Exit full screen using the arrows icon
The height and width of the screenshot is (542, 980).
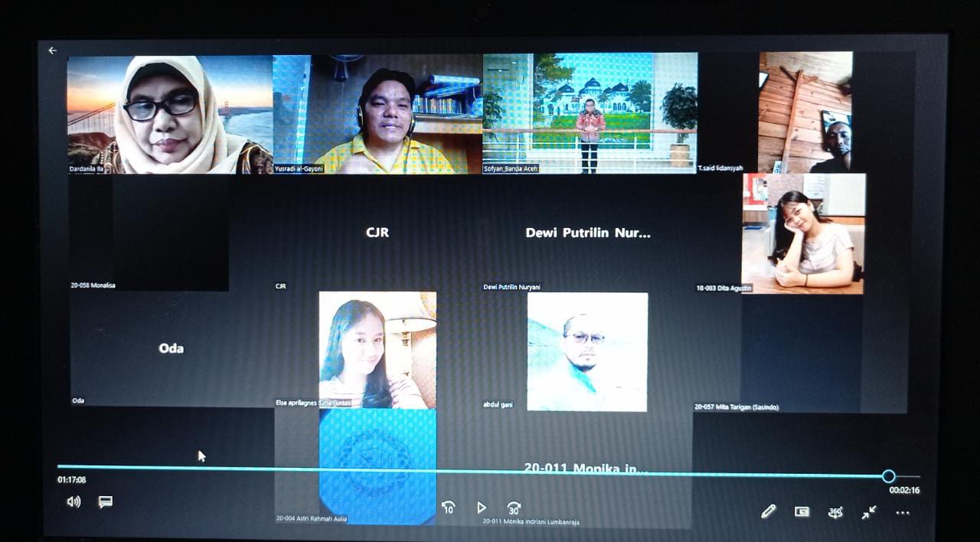tap(869, 512)
